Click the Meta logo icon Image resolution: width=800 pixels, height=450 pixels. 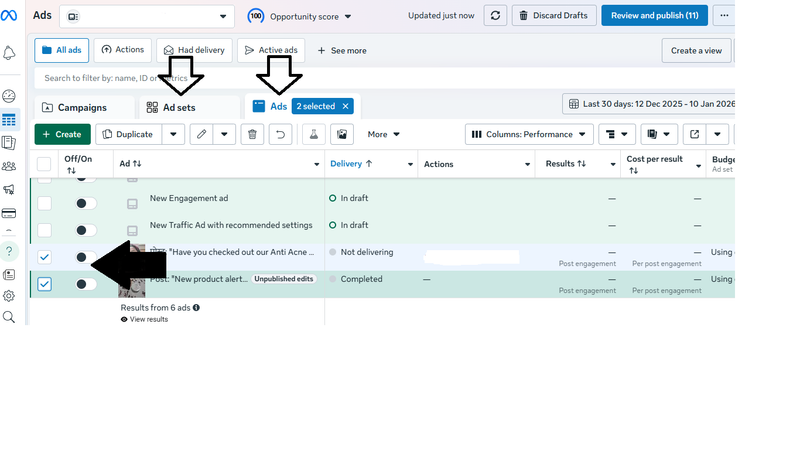pyautogui.click(x=10, y=14)
